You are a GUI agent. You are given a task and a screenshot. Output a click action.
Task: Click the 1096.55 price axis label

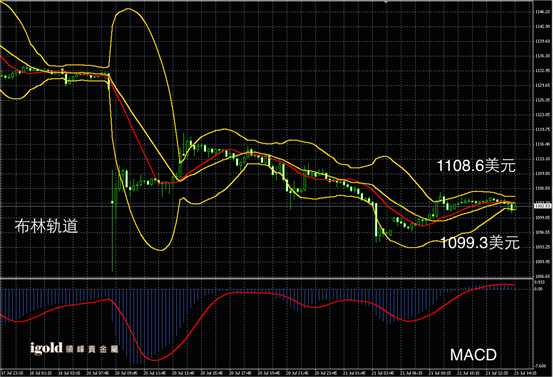pyautogui.click(x=542, y=232)
